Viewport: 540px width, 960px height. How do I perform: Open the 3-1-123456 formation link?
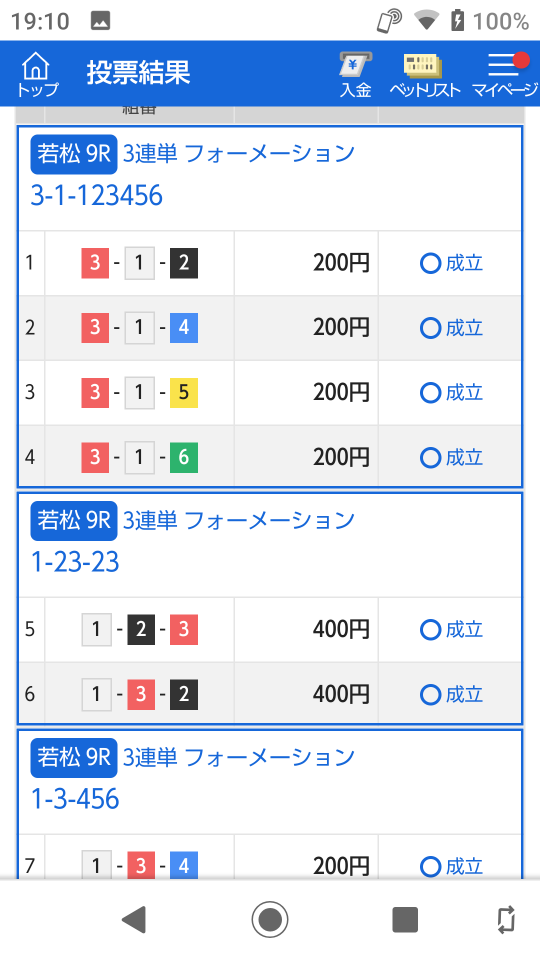pos(97,196)
